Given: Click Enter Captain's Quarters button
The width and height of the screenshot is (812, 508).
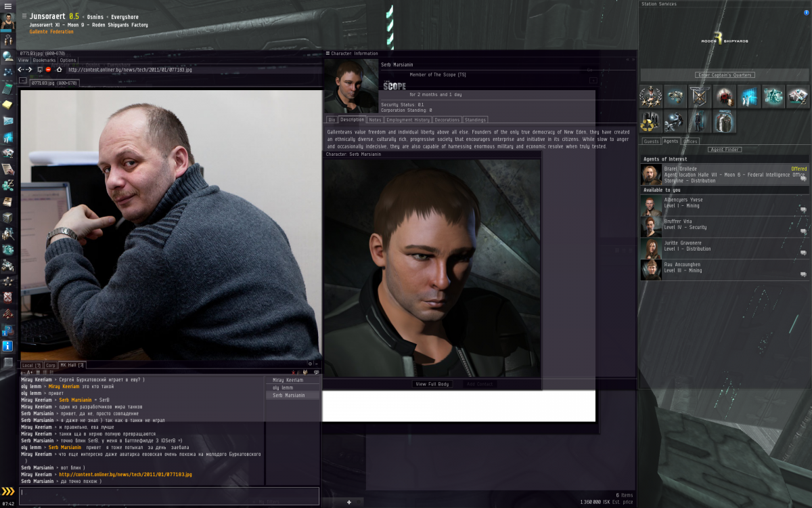Looking at the screenshot, I should click(724, 75).
